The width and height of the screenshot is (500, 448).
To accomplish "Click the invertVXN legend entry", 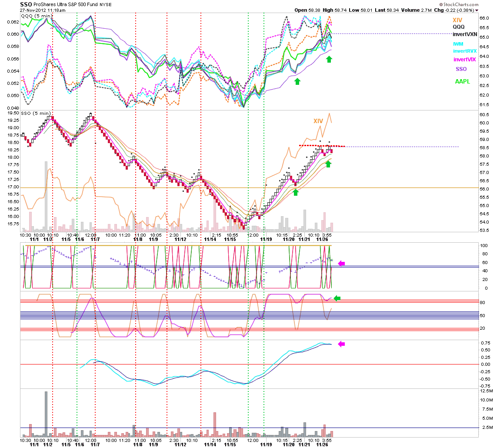I will [465, 34].
